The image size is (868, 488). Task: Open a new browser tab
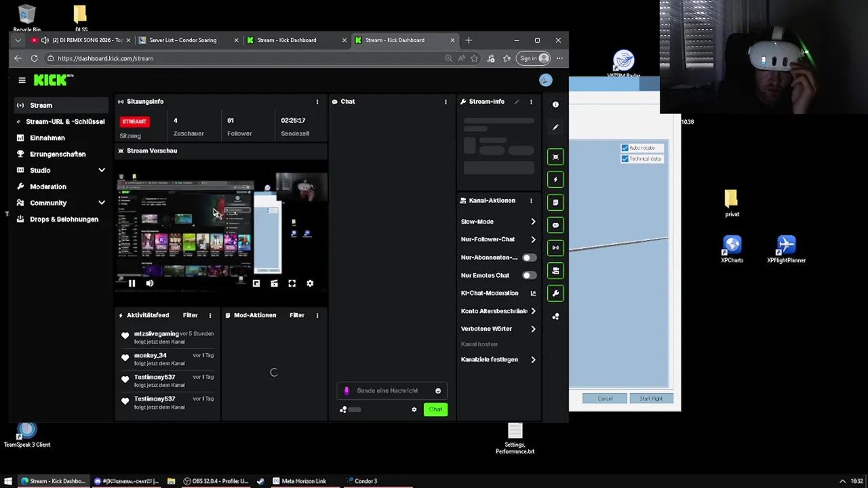(x=469, y=41)
